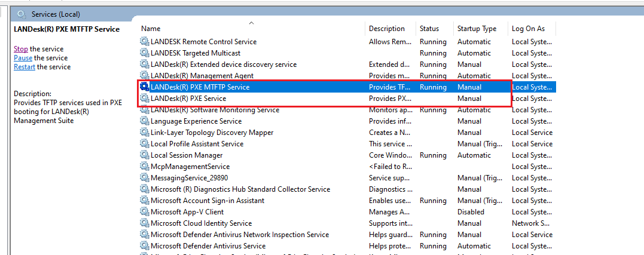Pause the service using the Pause link
Viewport: 644px width, 255px height.
click(x=23, y=58)
